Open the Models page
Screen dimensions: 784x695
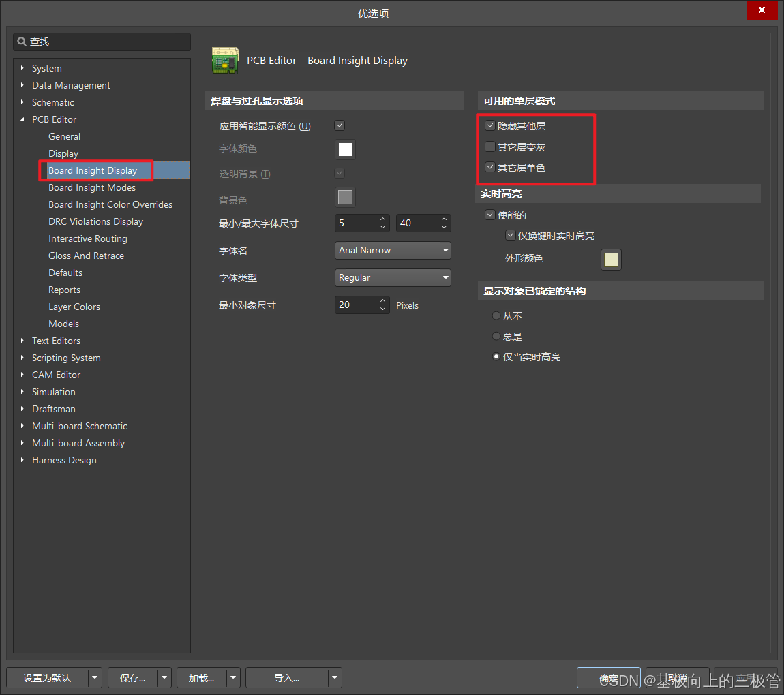coord(63,323)
